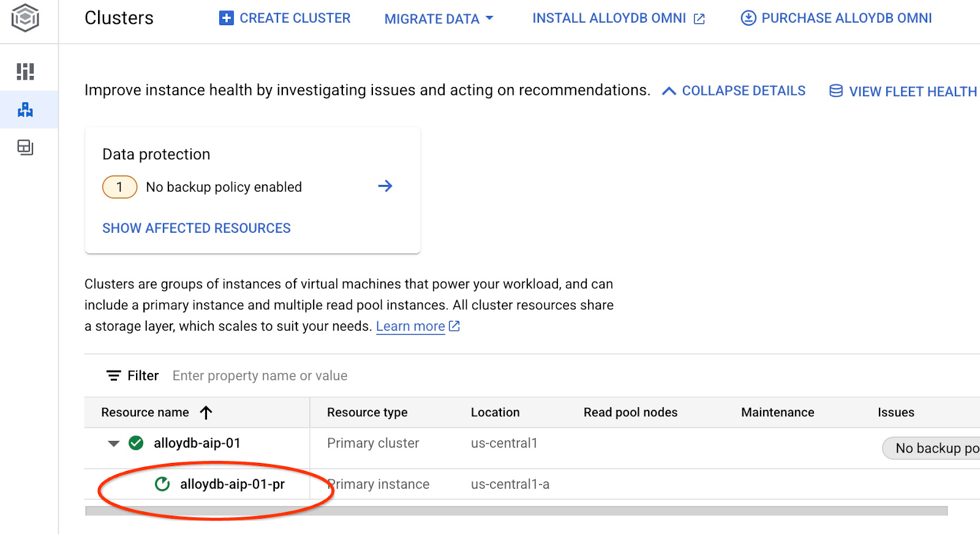Select the Clusters sidebar icon

point(25,110)
